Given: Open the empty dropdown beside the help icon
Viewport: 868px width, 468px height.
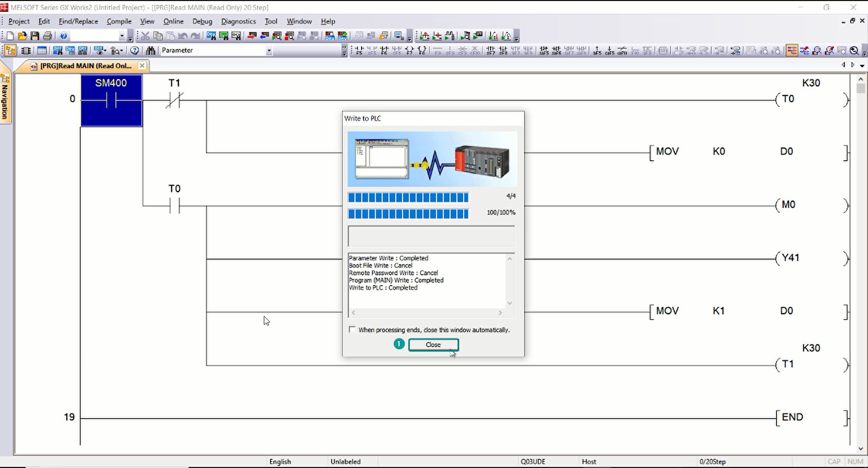Looking at the screenshot, I should [x=122, y=36].
